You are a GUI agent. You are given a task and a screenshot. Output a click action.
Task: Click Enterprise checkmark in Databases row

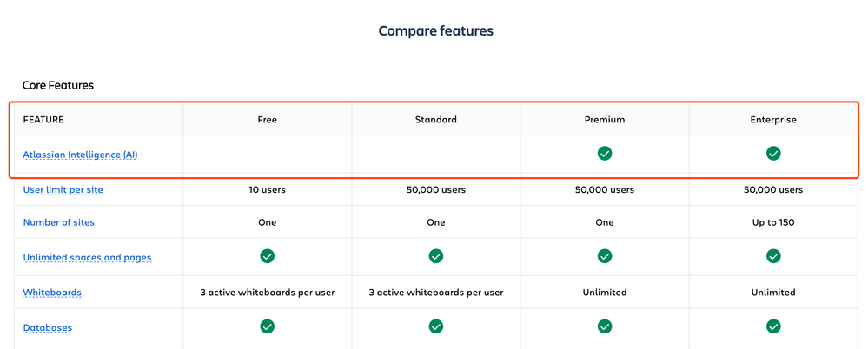pyautogui.click(x=773, y=326)
